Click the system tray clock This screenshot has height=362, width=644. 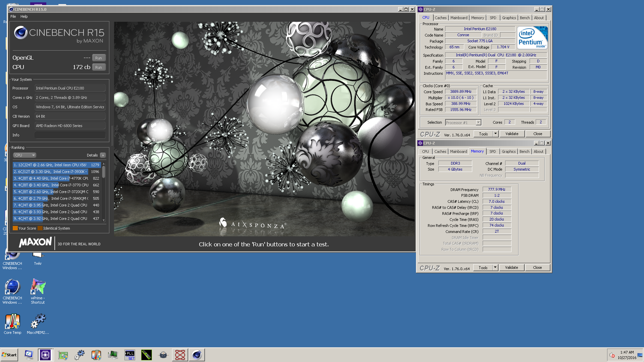[627, 355]
